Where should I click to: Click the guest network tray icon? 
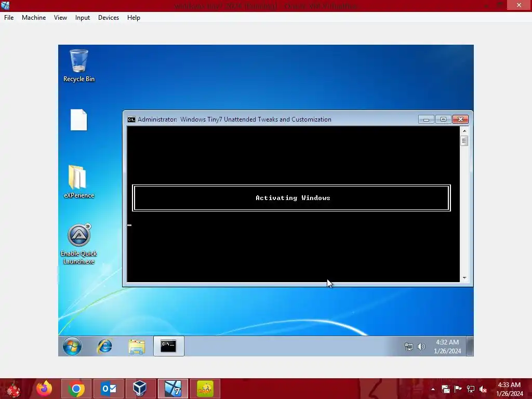click(x=408, y=347)
